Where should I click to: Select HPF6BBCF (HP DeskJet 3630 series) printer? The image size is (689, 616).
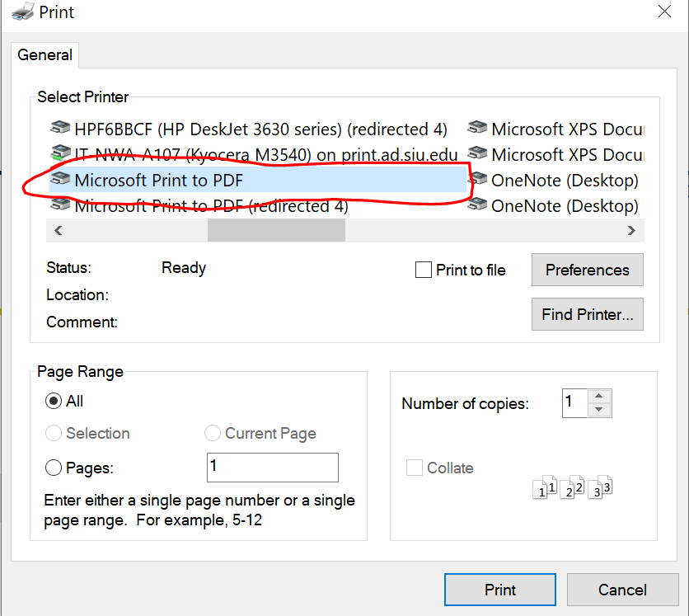[x=260, y=129]
